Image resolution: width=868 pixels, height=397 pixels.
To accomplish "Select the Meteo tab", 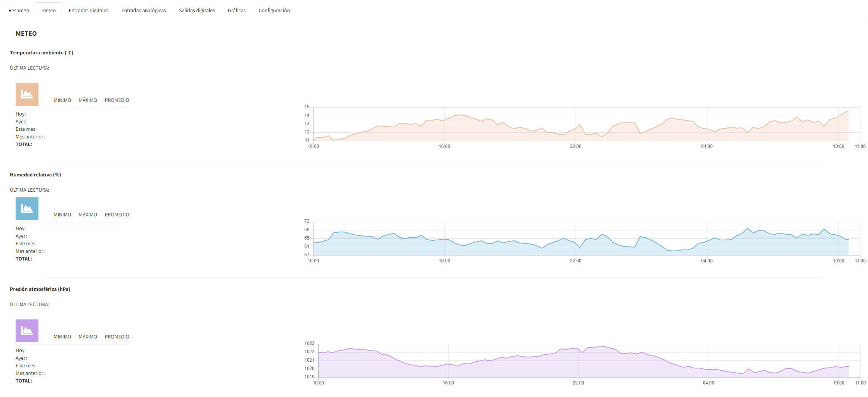I will pos(49,10).
